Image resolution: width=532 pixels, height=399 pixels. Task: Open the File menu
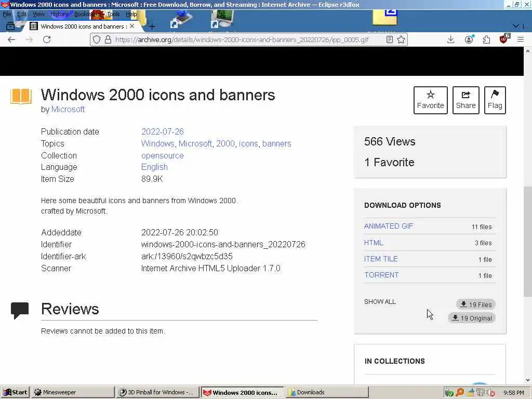click(7, 14)
